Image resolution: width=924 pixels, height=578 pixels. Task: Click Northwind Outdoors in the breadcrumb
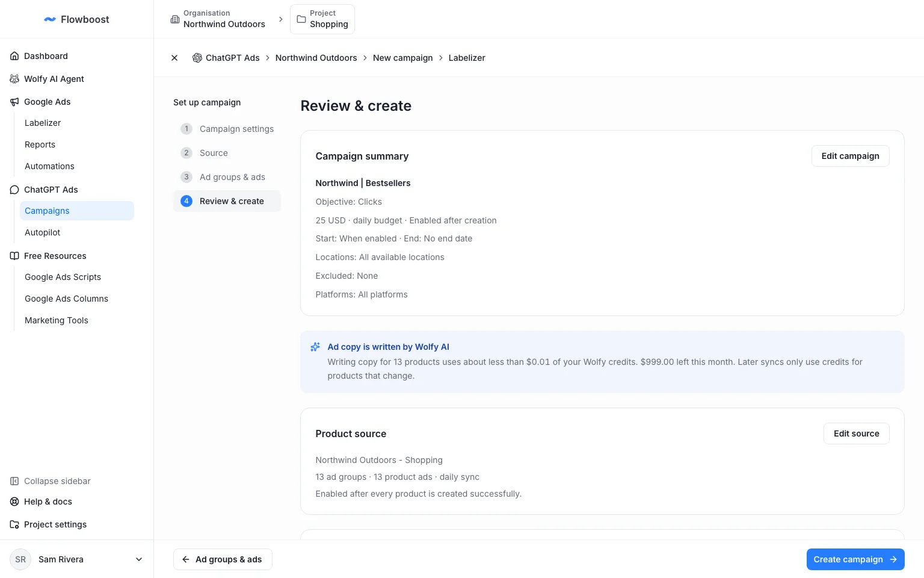tap(316, 58)
